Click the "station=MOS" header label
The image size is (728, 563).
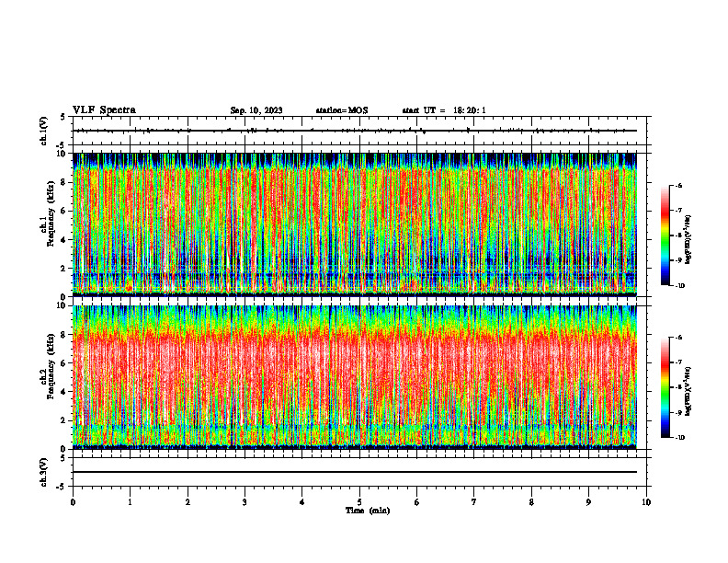(342, 110)
